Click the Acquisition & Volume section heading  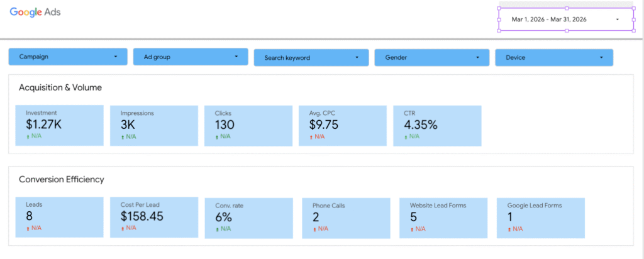pyautogui.click(x=60, y=87)
